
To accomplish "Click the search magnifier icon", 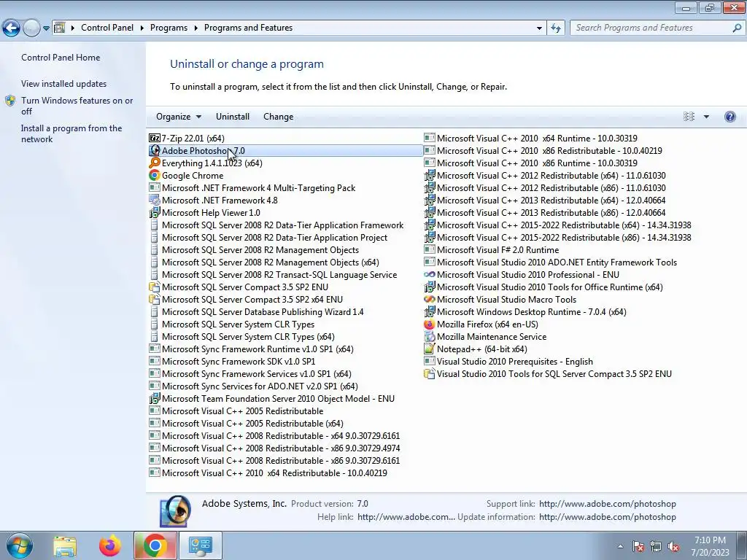I will click(737, 28).
